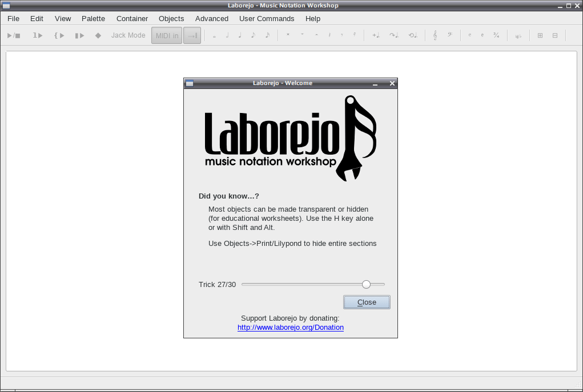583x392 pixels.
Task: Click the '{▶' play icon
Action: point(59,36)
